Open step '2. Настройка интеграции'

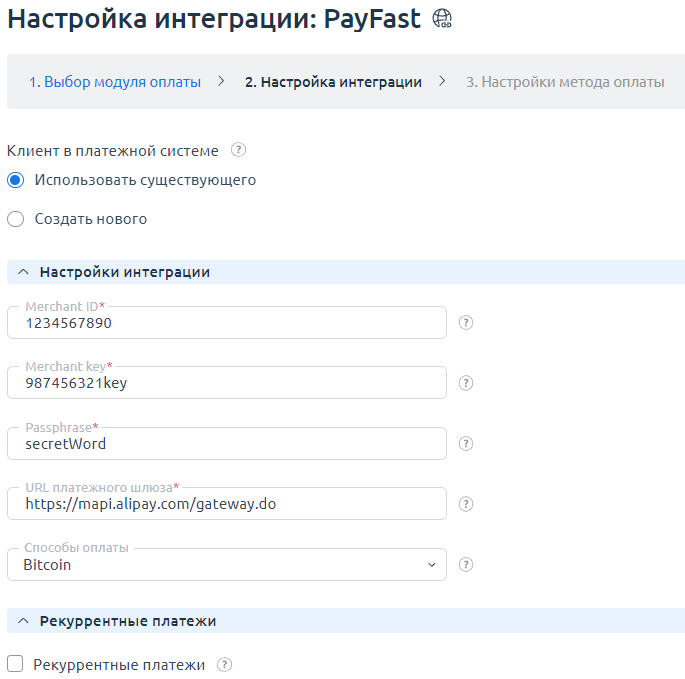333,82
